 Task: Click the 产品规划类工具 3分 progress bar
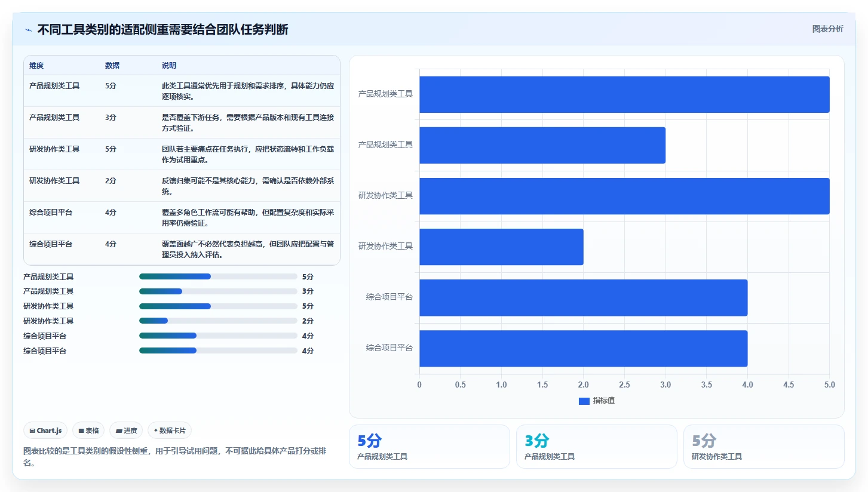218,291
